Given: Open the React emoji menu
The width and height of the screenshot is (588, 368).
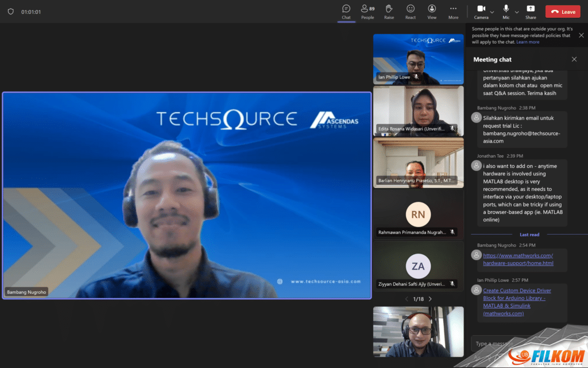Looking at the screenshot, I should click(411, 11).
